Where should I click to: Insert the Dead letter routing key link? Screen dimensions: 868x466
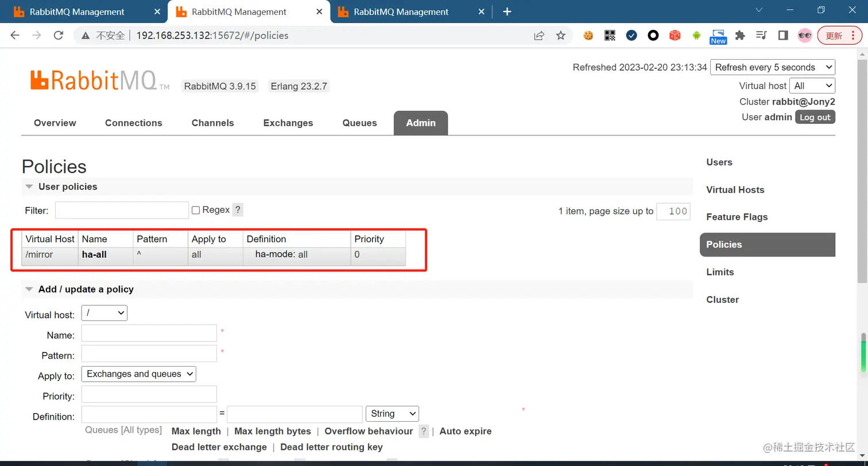pyautogui.click(x=331, y=447)
